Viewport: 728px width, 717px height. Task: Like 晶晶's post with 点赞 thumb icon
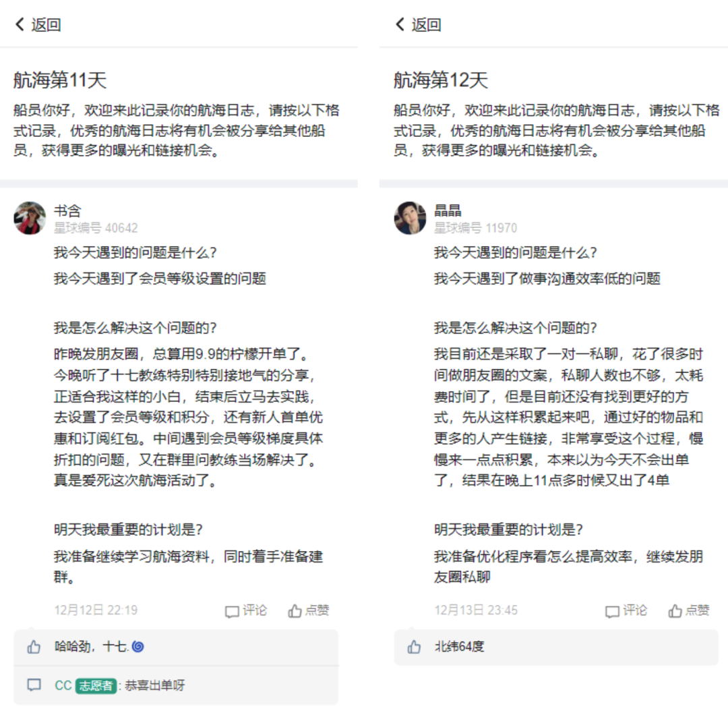click(675, 610)
